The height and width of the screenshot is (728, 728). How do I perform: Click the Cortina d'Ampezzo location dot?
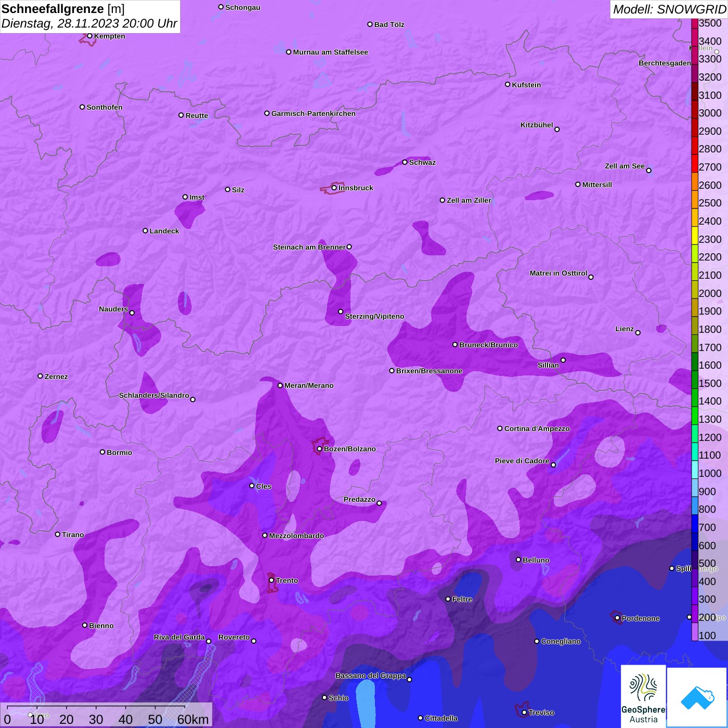pos(500,428)
